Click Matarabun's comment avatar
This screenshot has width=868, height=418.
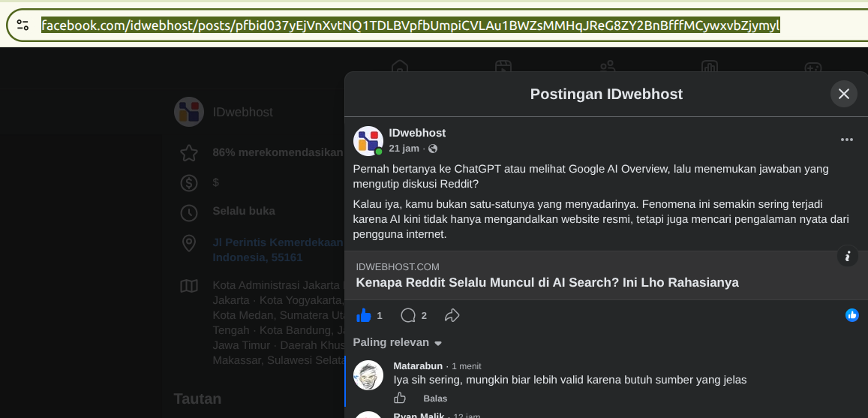click(x=368, y=375)
